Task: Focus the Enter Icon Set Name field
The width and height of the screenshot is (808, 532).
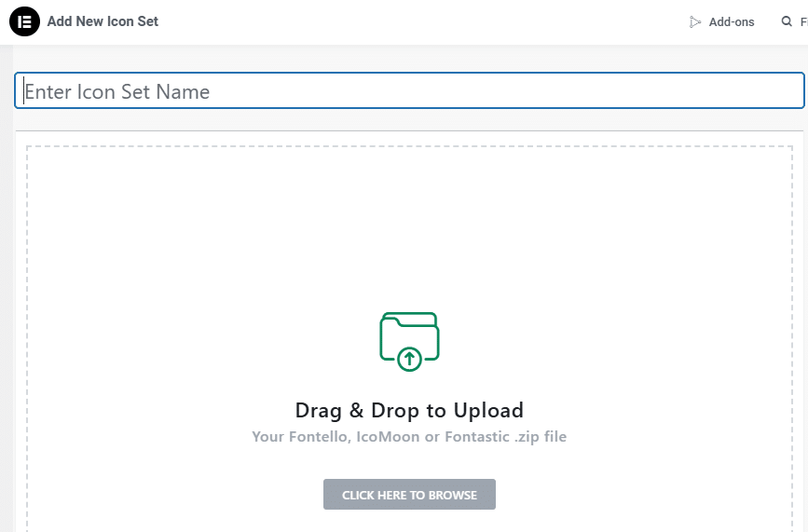Action: (409, 91)
